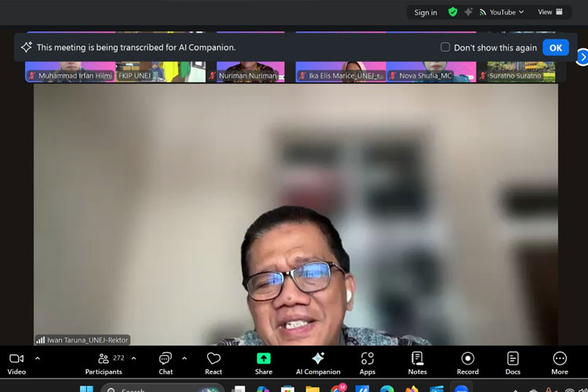Image resolution: width=588 pixels, height=392 pixels.
Task: Click the 272 participant count
Action: (118, 358)
